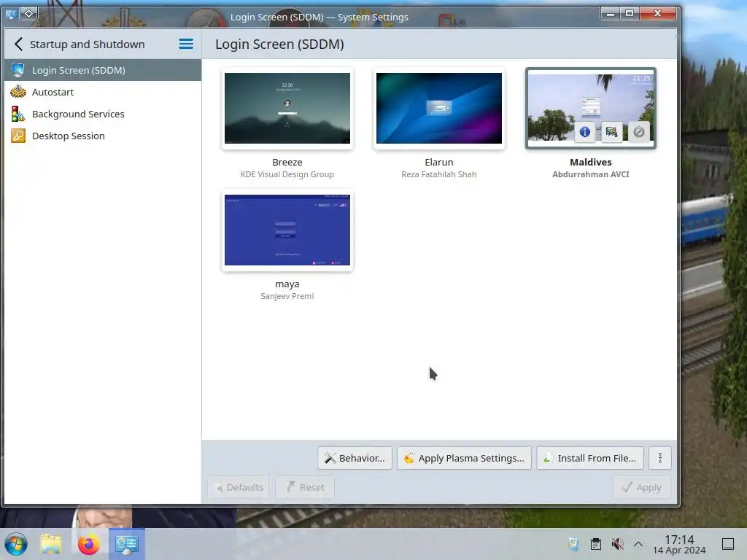This screenshot has height=560, width=747.
Task: Click Install From File button
Action: 589,458
